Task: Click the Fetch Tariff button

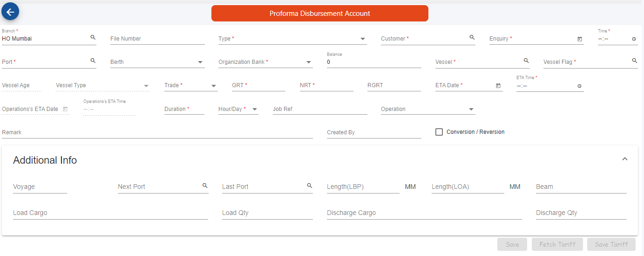Action: 557,244
